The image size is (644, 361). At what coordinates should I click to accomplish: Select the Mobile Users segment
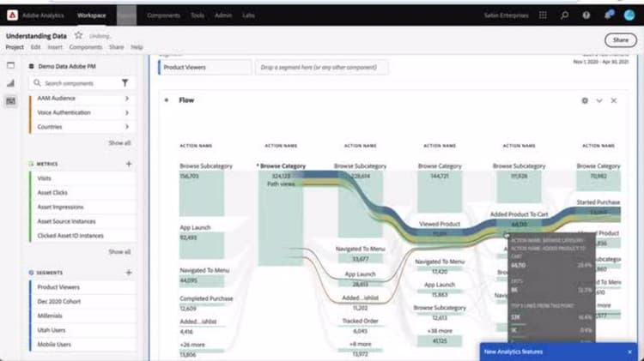83,345
